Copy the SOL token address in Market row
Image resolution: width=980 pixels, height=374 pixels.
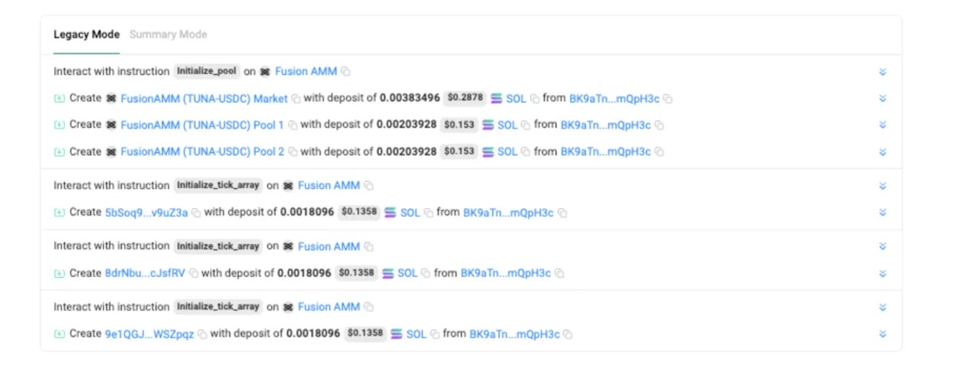click(534, 99)
